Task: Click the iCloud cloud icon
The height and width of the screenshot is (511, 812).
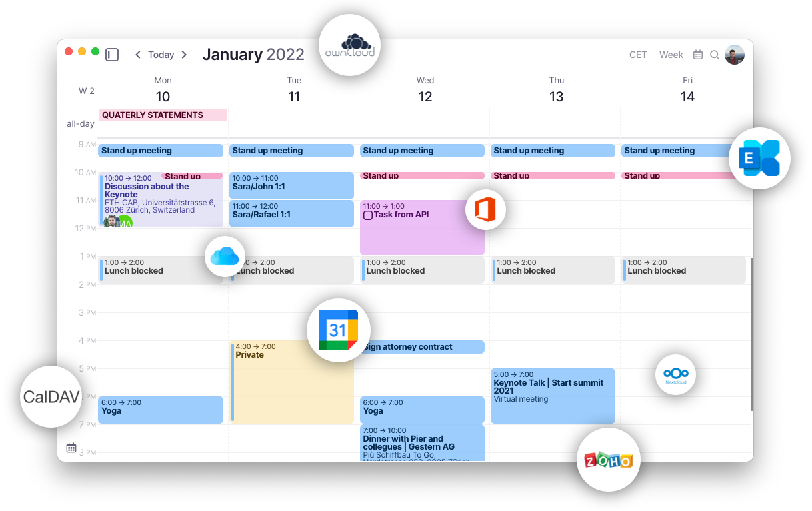Action: (x=225, y=256)
